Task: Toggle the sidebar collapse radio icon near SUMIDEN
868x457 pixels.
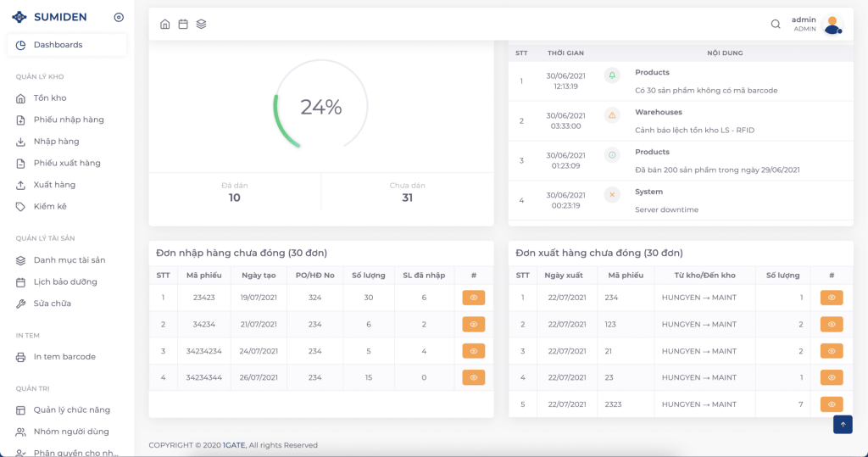Action: tap(119, 17)
